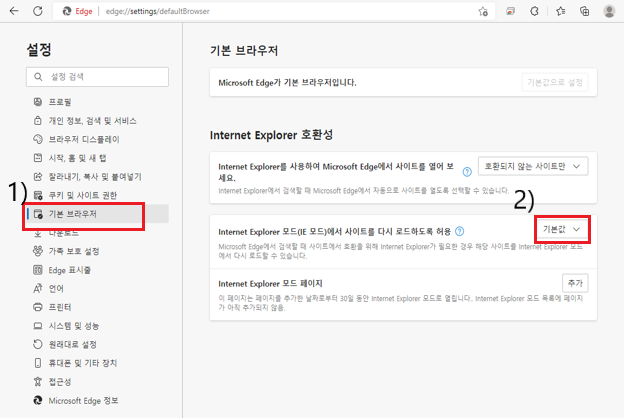
Task: Open 접근성 settings
Action: [98, 382]
